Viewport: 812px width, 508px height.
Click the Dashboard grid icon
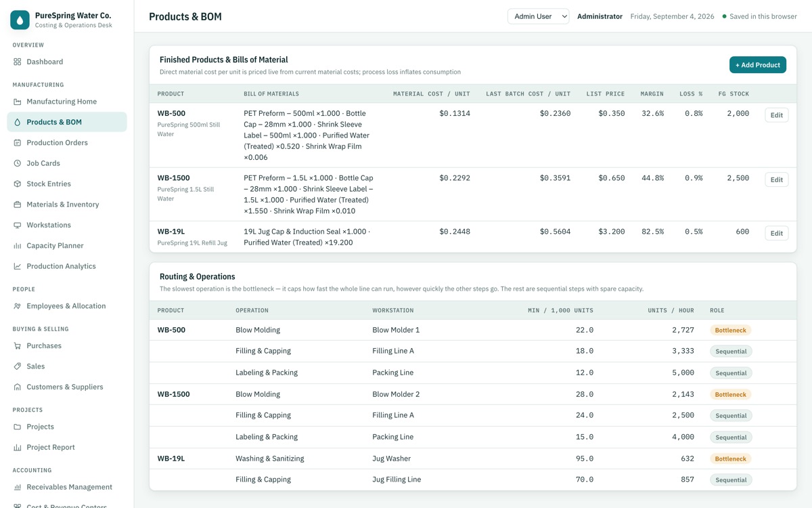click(18, 62)
